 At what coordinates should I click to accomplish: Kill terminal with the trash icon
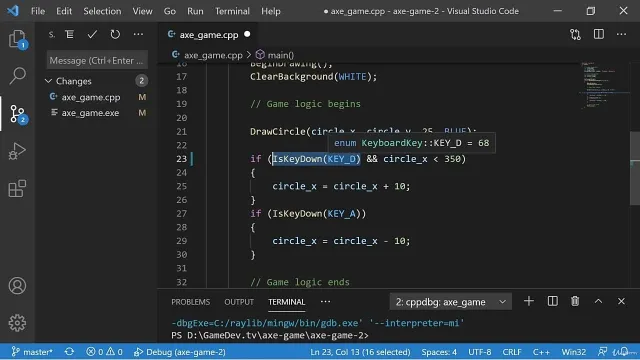pos(575,302)
